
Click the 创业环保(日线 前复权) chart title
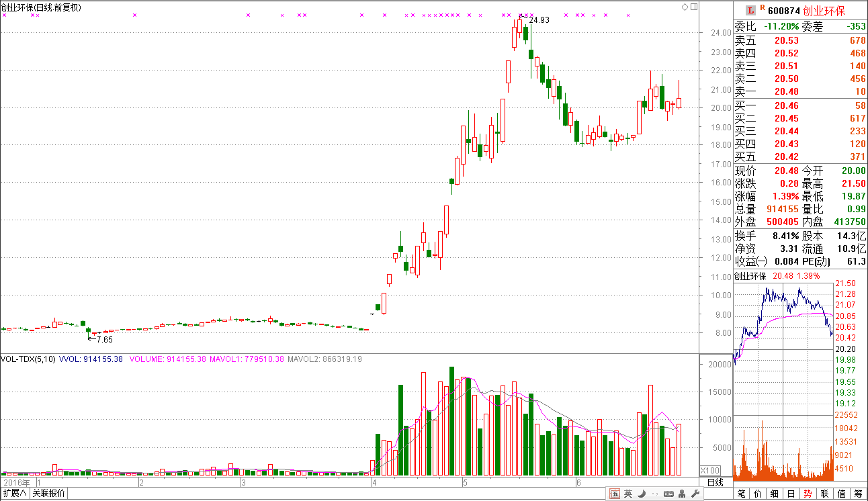[42, 7]
